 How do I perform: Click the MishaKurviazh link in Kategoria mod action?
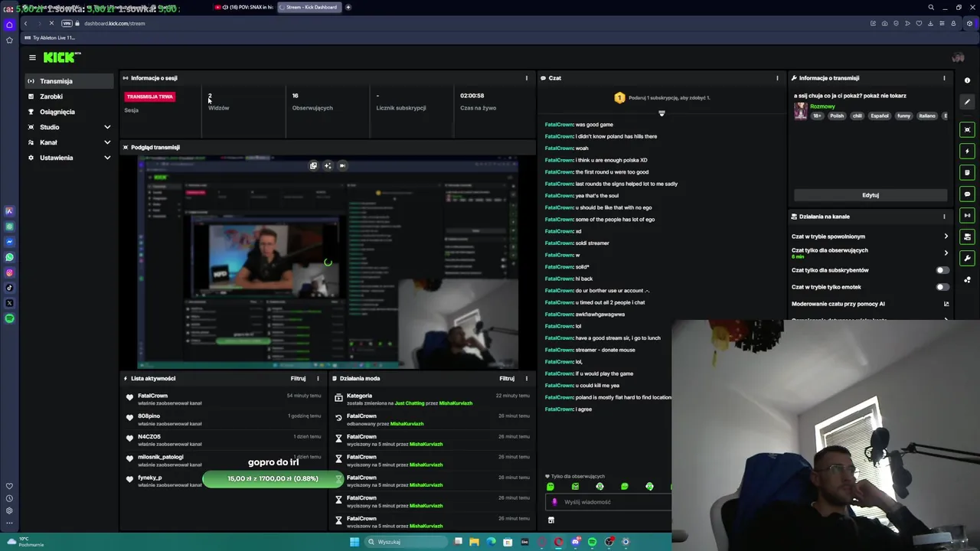point(456,403)
